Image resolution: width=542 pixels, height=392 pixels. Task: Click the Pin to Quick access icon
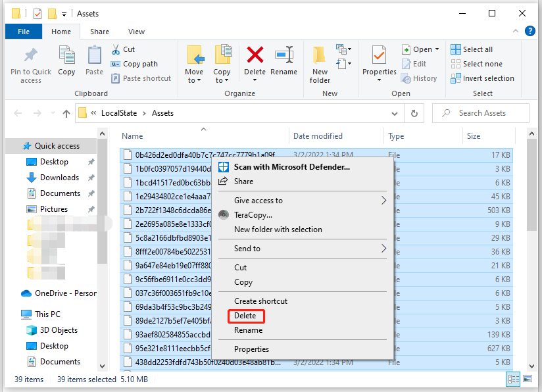[x=30, y=55]
